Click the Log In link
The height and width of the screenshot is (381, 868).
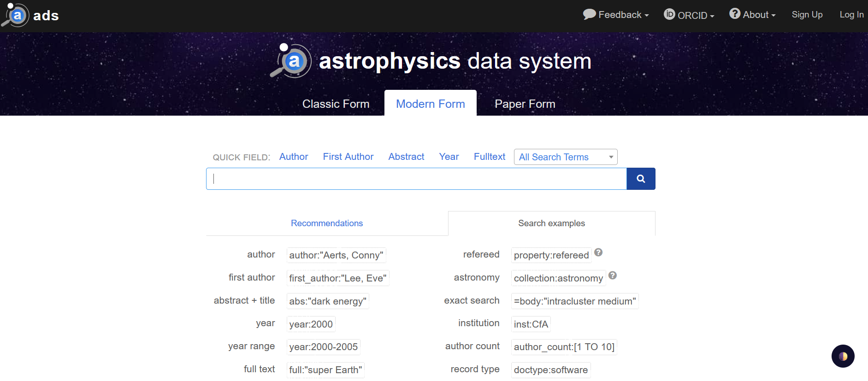(851, 15)
